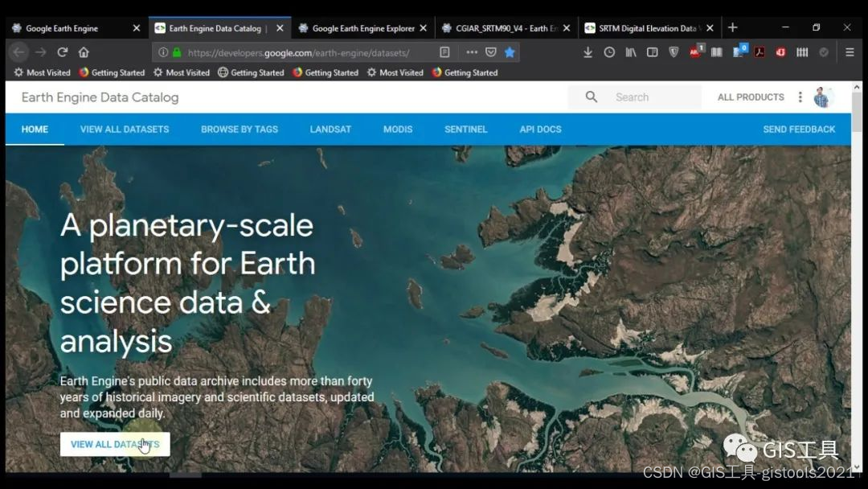The image size is (868, 489).
Task: Reload the current page
Action: pos(62,52)
